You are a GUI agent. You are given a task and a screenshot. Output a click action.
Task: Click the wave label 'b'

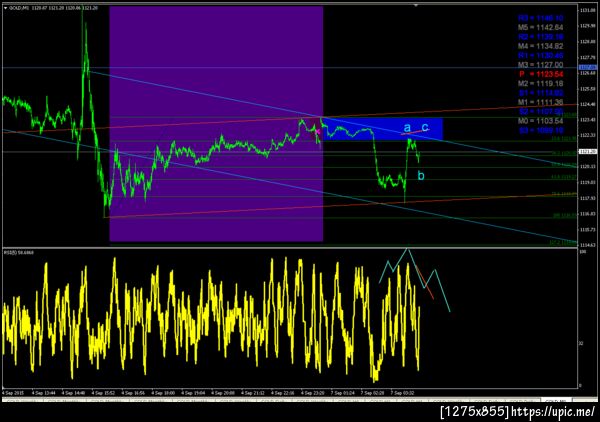[x=421, y=176]
